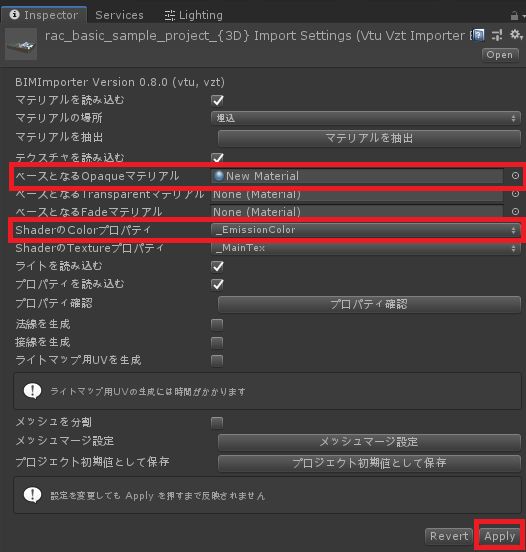The height and width of the screenshot is (552, 526).
Task: Click プロジェクト初期値として保存 button
Action: pyautogui.click(x=369, y=463)
